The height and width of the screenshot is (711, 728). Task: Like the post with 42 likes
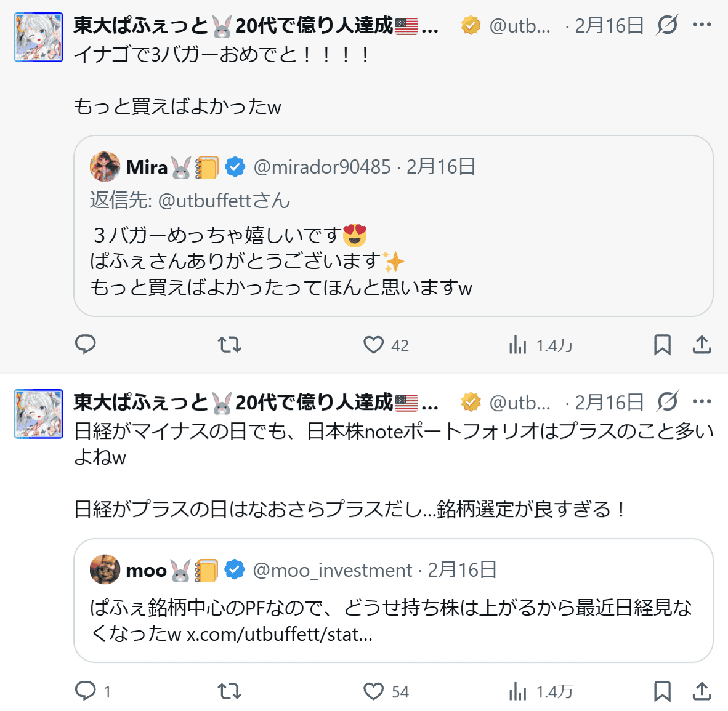373,345
